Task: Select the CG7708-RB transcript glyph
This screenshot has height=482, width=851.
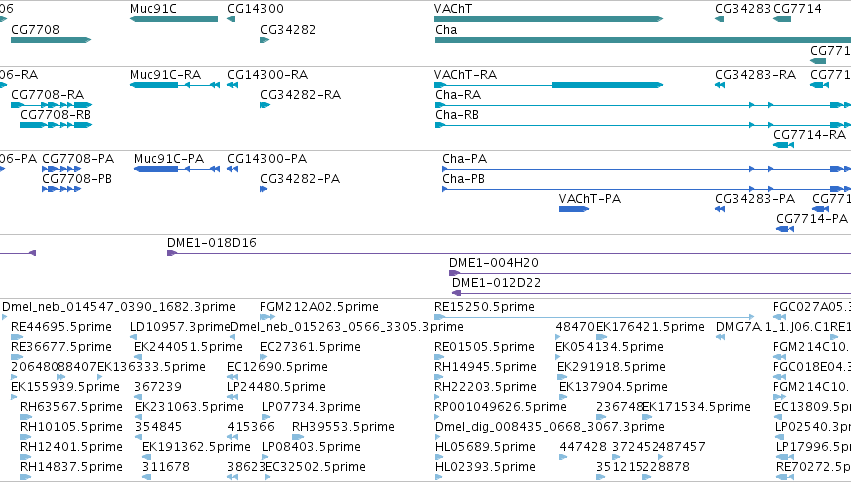Action: click(x=56, y=125)
